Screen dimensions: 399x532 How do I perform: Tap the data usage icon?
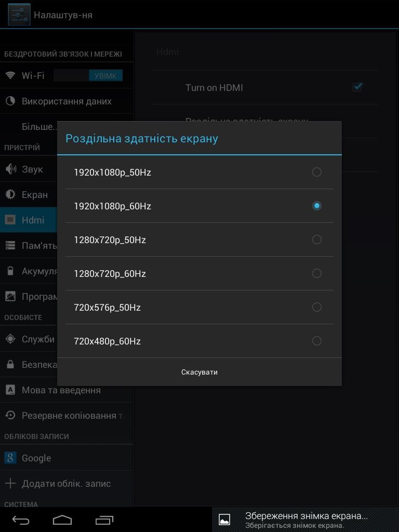click(x=10, y=101)
